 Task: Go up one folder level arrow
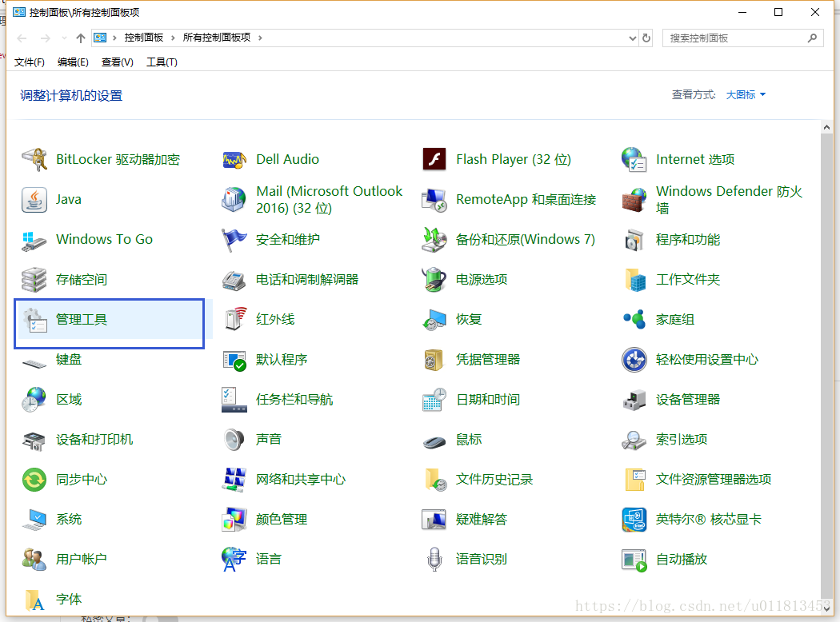click(x=80, y=38)
